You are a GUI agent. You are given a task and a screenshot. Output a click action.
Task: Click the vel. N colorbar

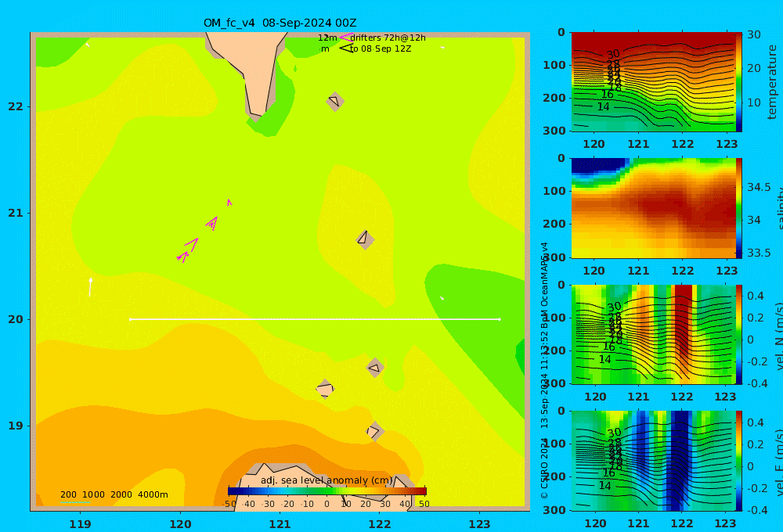[x=739, y=334]
